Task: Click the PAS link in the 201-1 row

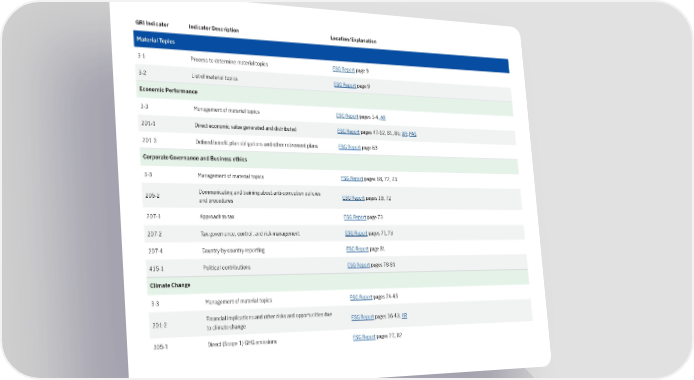Action: click(413, 134)
